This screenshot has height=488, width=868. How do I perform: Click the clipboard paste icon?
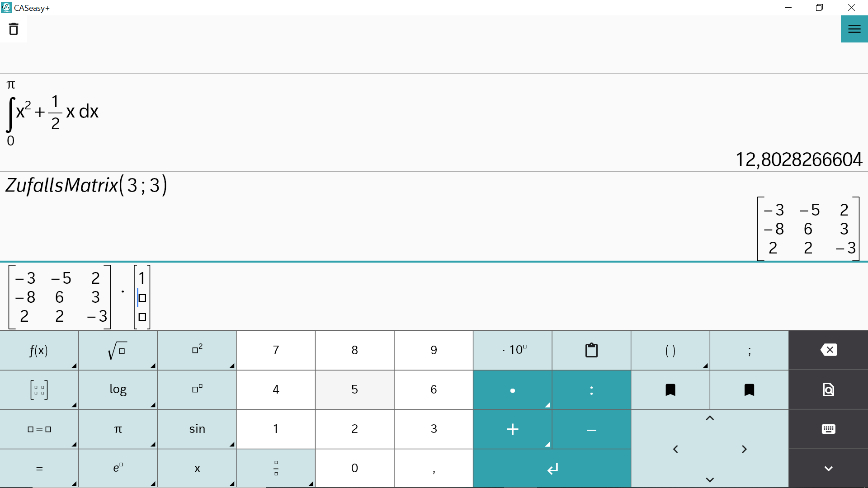coord(591,350)
